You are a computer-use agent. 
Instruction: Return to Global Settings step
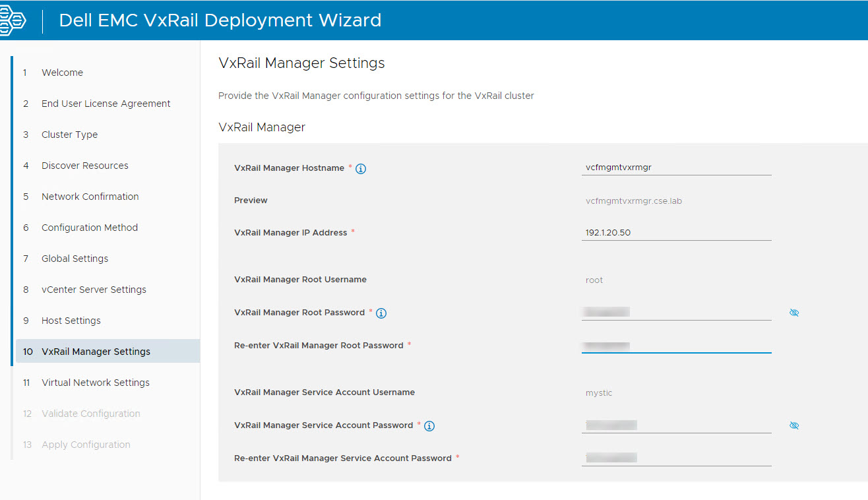pyautogui.click(x=75, y=259)
